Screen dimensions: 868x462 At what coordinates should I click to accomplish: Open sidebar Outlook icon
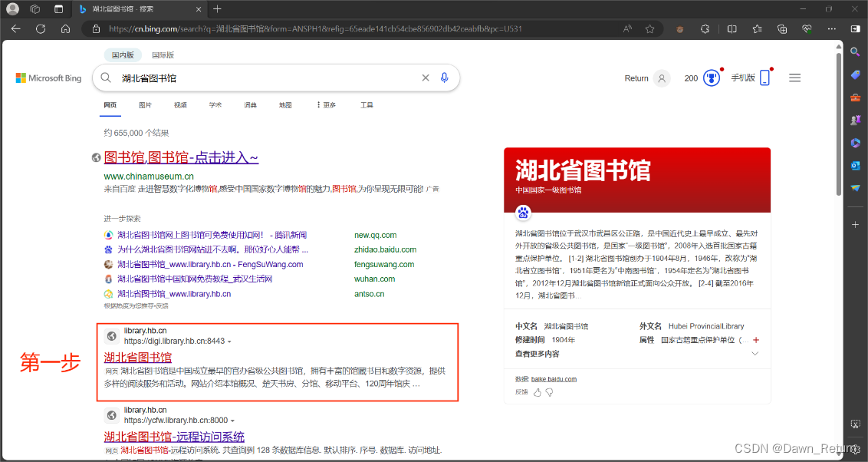click(x=855, y=165)
